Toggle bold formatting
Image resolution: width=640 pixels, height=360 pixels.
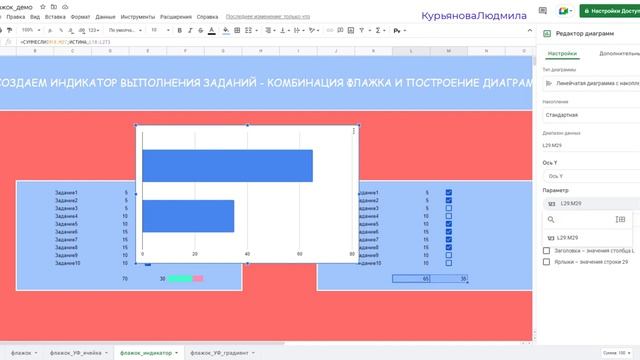click(179, 30)
